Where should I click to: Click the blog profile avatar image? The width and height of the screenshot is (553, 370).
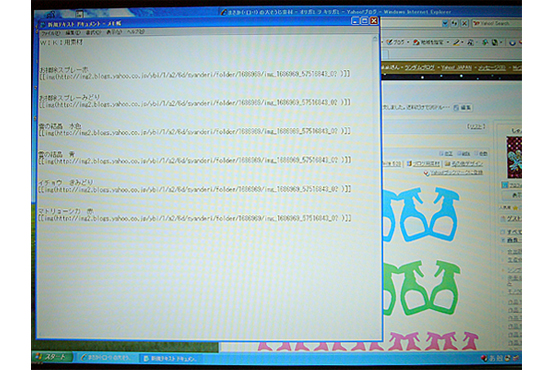514,157
